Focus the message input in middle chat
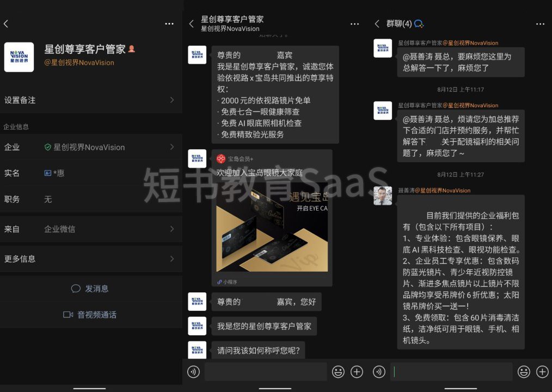 tap(266, 371)
